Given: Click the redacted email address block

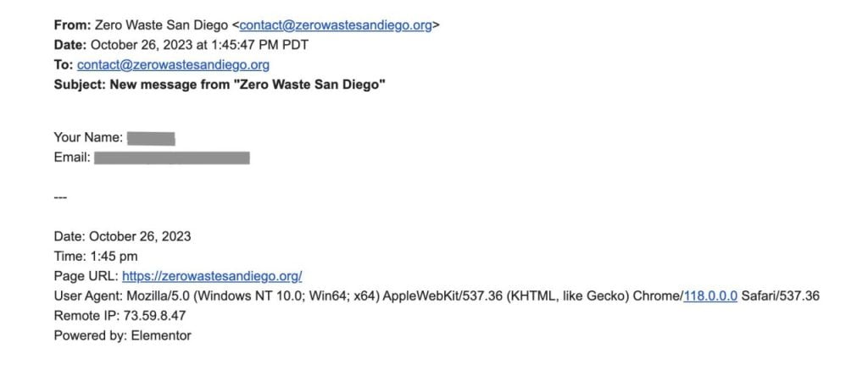Looking at the screenshot, I should click(x=171, y=158).
